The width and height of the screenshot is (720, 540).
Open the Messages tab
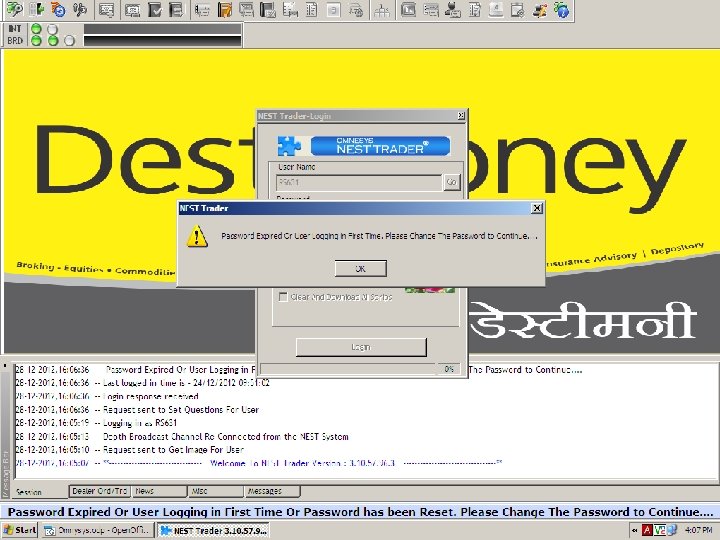coord(272,491)
